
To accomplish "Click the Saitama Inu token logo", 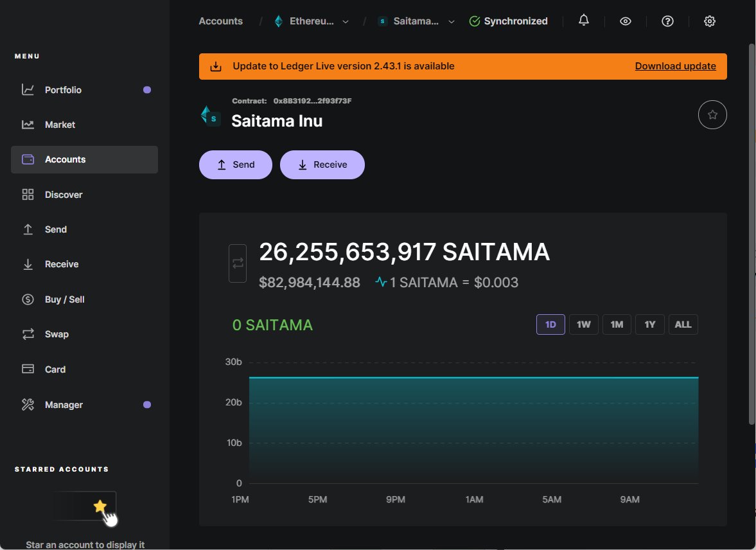I will (211, 116).
